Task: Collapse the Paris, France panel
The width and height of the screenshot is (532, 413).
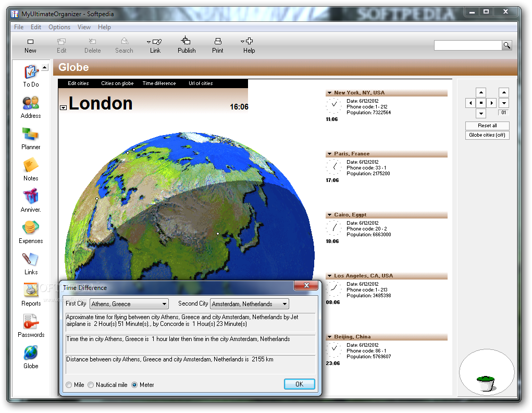Action: point(329,154)
